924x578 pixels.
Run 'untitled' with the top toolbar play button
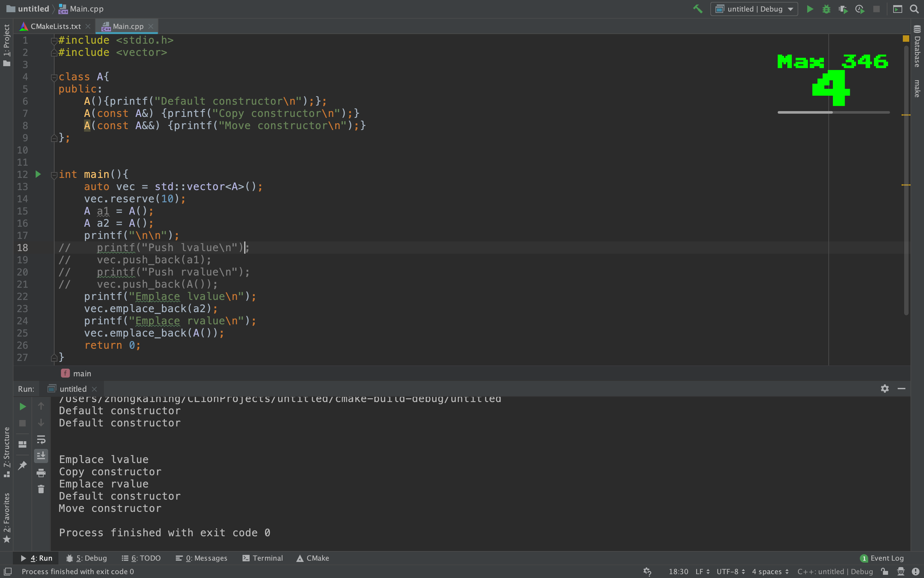click(809, 9)
